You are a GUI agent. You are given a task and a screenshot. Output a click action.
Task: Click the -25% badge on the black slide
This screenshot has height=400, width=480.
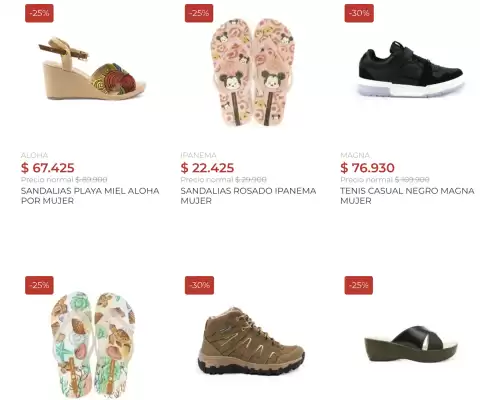(359, 285)
